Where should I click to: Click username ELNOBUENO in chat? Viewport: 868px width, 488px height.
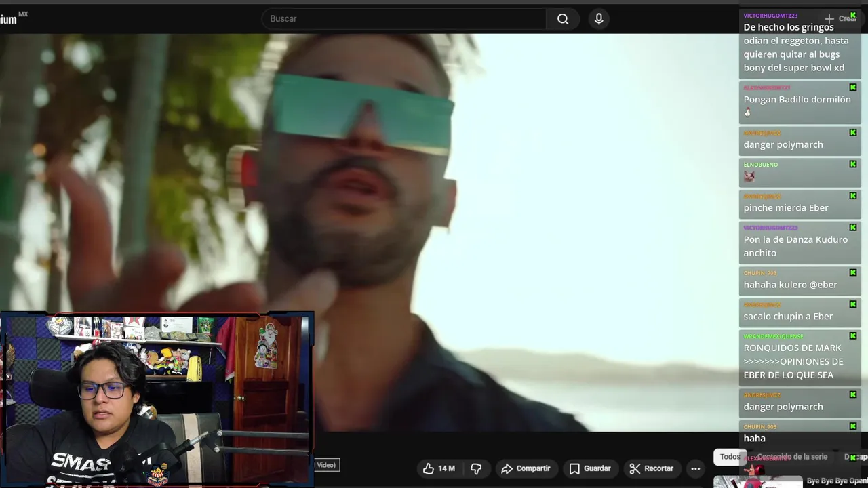[x=760, y=165]
